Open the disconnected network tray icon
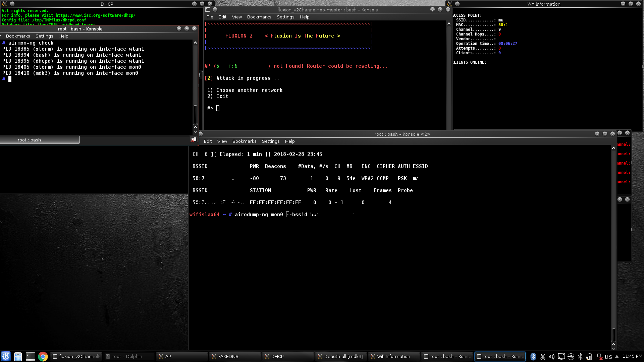 (599, 357)
